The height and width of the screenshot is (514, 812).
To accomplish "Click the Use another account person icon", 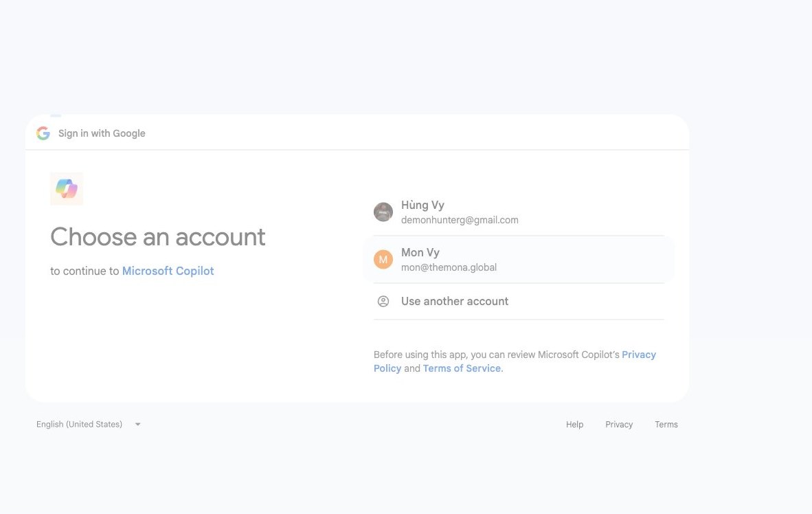I will click(x=383, y=301).
